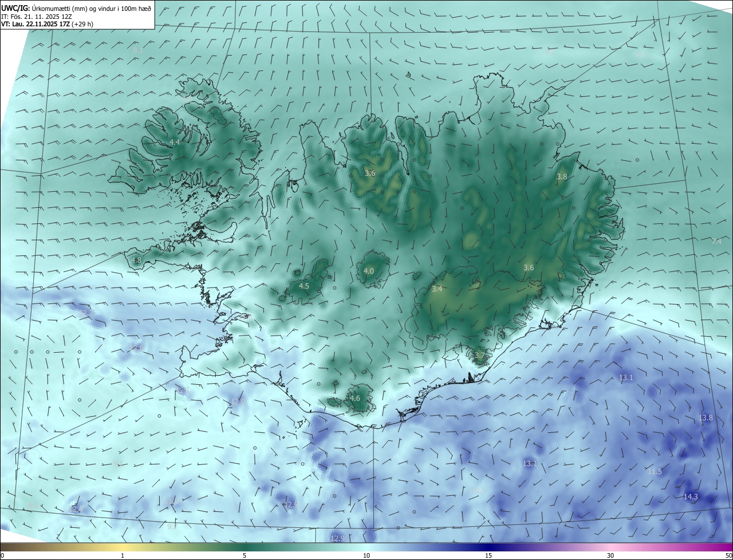Click the 4.4 value over the Westfjords
The width and height of the screenshot is (733, 560).
[175, 142]
